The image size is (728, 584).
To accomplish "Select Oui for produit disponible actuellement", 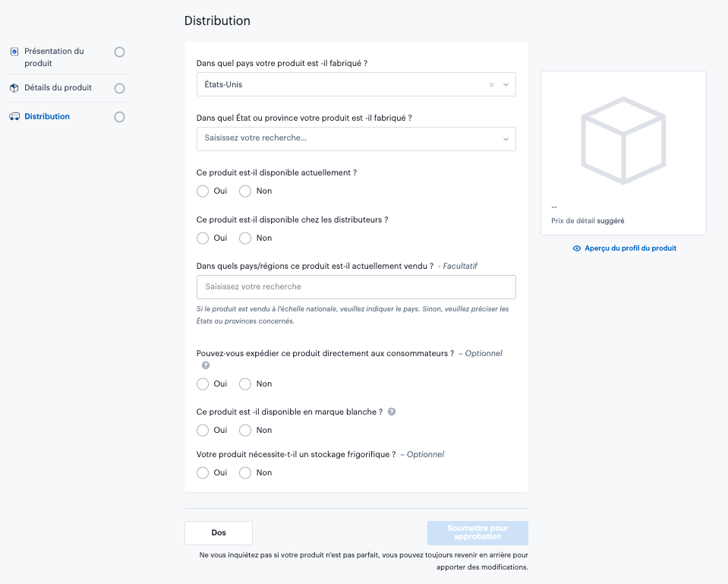I will click(203, 191).
